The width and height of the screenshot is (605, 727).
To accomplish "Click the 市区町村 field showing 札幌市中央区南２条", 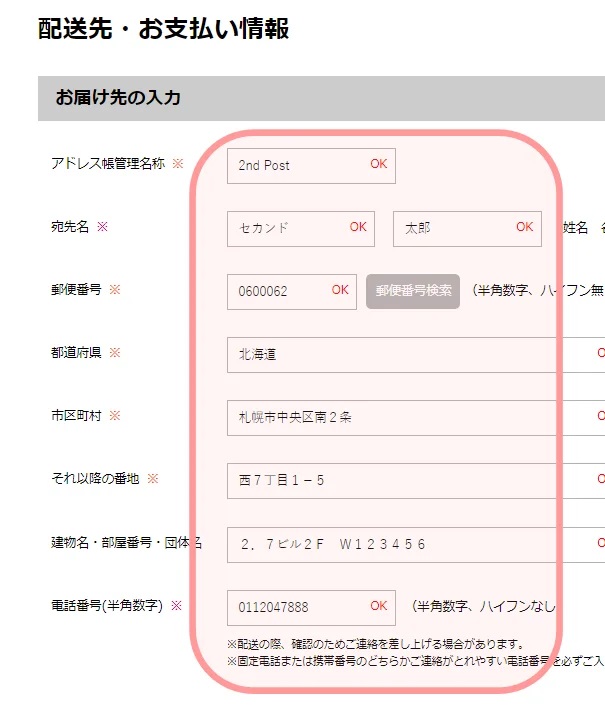I will (416, 418).
